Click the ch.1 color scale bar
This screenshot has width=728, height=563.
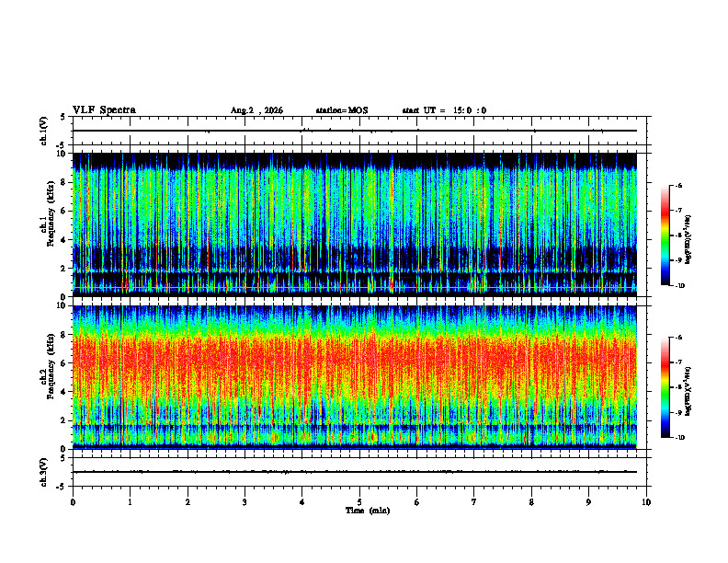click(x=665, y=236)
